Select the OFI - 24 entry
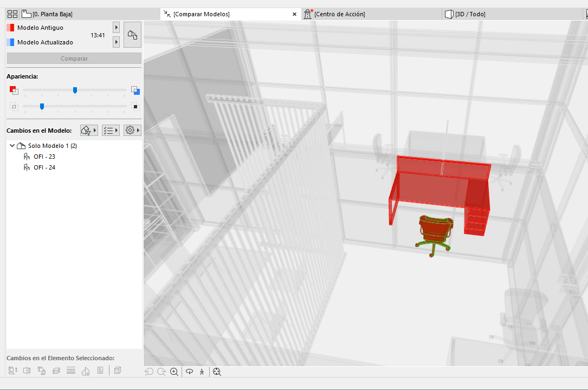This screenshot has width=588, height=390. [x=44, y=167]
